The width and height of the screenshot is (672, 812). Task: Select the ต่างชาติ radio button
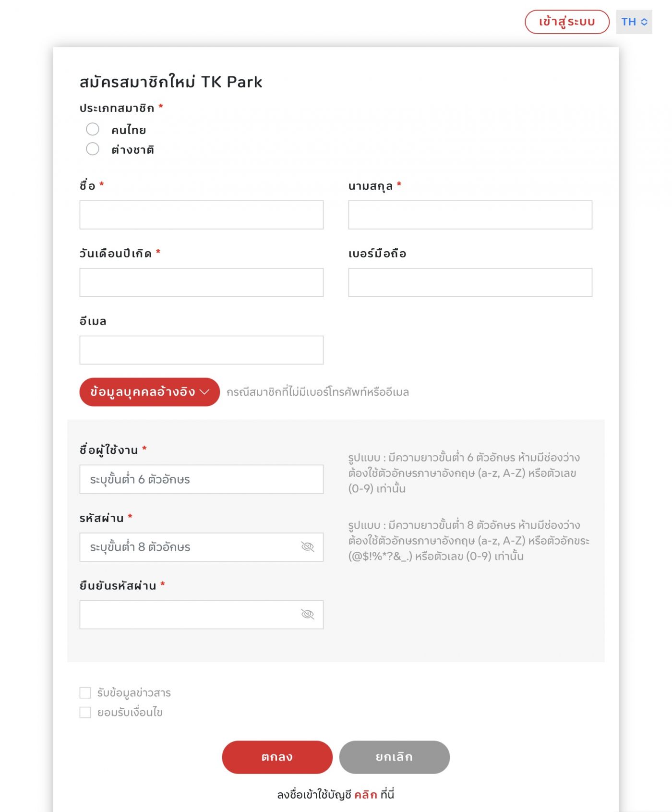click(93, 149)
